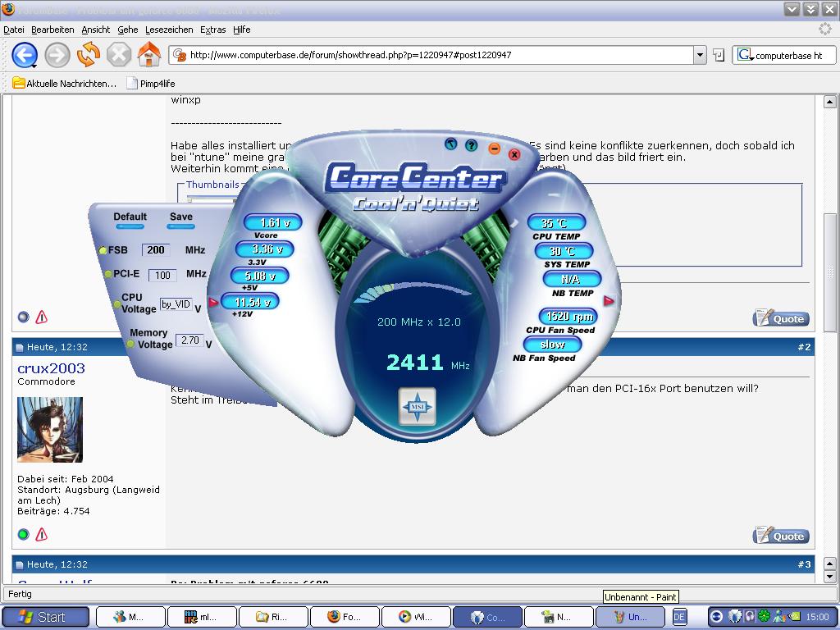Screen dimensions: 840x630
Task: Expand the right panel with the red arrow
Action: (609, 300)
